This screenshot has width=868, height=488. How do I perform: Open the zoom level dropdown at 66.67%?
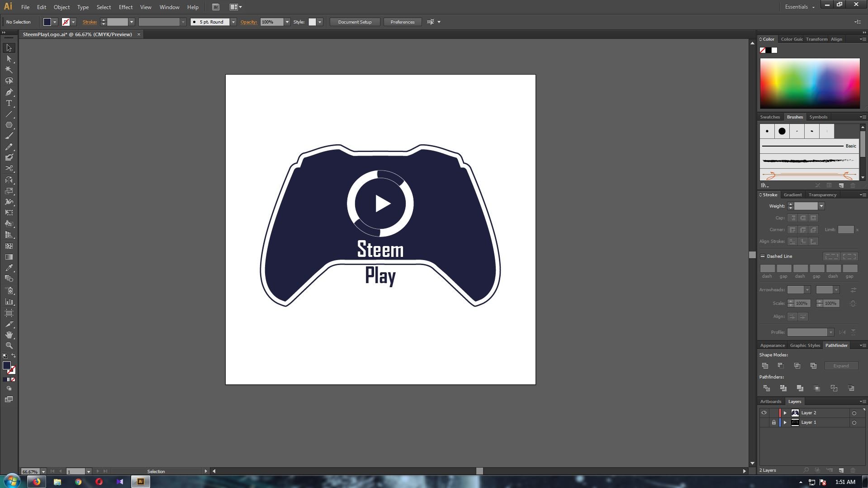(43, 471)
